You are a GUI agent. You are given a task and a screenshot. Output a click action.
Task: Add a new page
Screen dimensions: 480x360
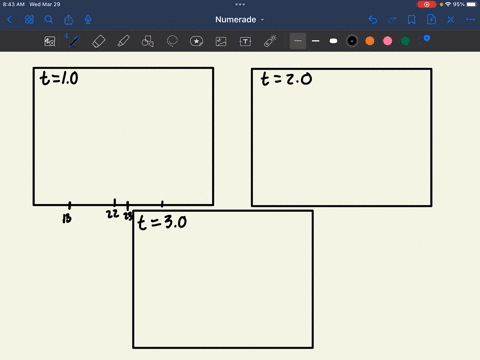pyautogui.click(x=431, y=20)
